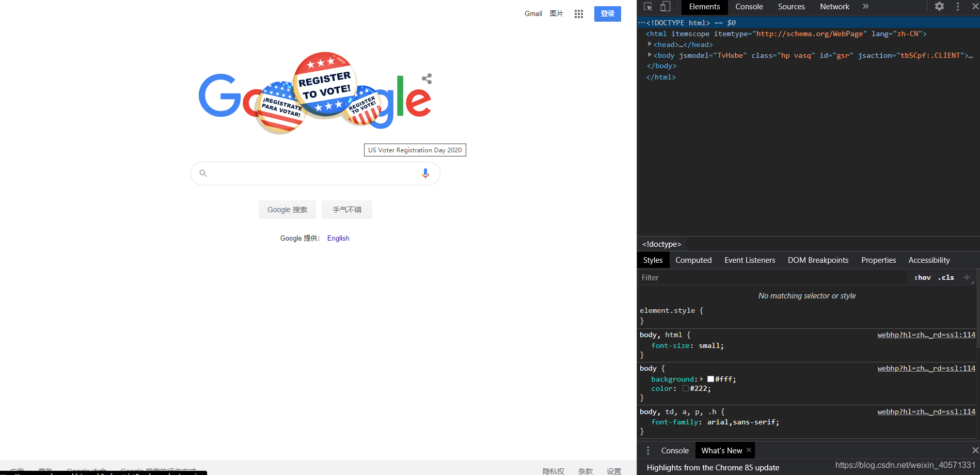Select the Styles pane tab

coord(653,260)
